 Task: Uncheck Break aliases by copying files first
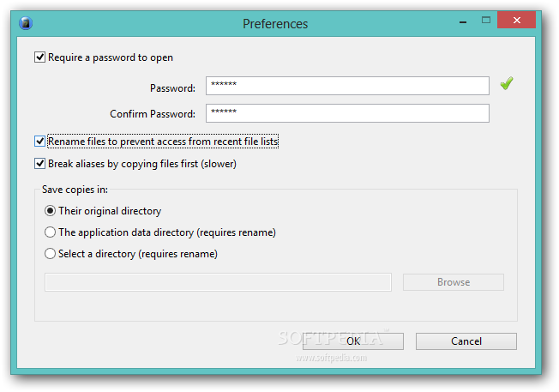pos(39,164)
